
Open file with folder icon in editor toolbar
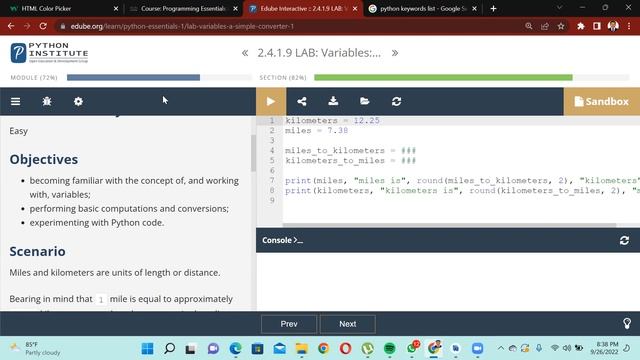coord(364,101)
